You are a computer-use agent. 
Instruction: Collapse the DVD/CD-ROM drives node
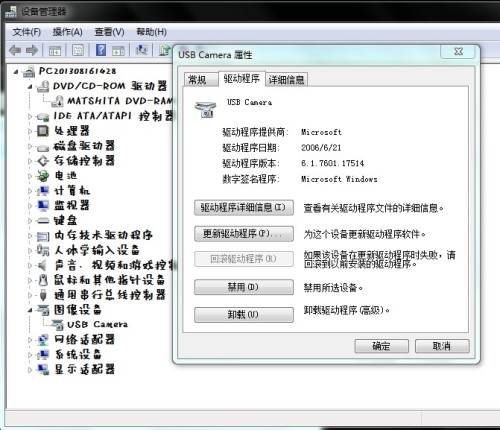(30, 87)
